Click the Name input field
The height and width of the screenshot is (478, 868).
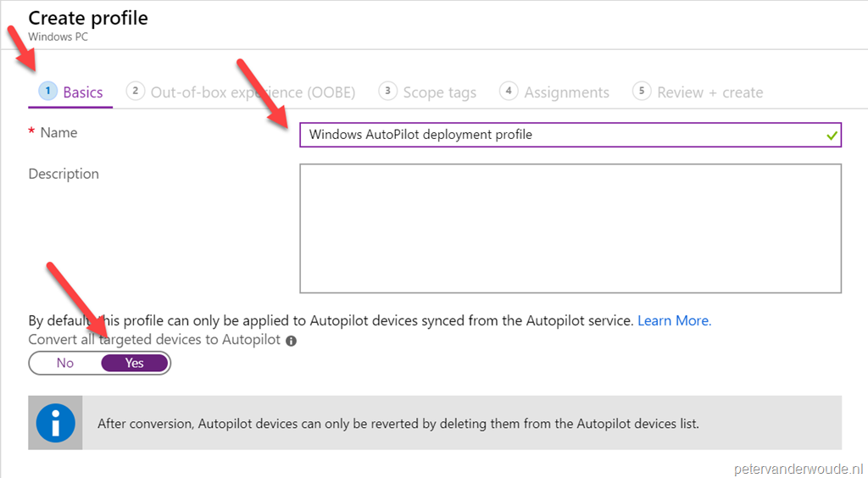[570, 135]
